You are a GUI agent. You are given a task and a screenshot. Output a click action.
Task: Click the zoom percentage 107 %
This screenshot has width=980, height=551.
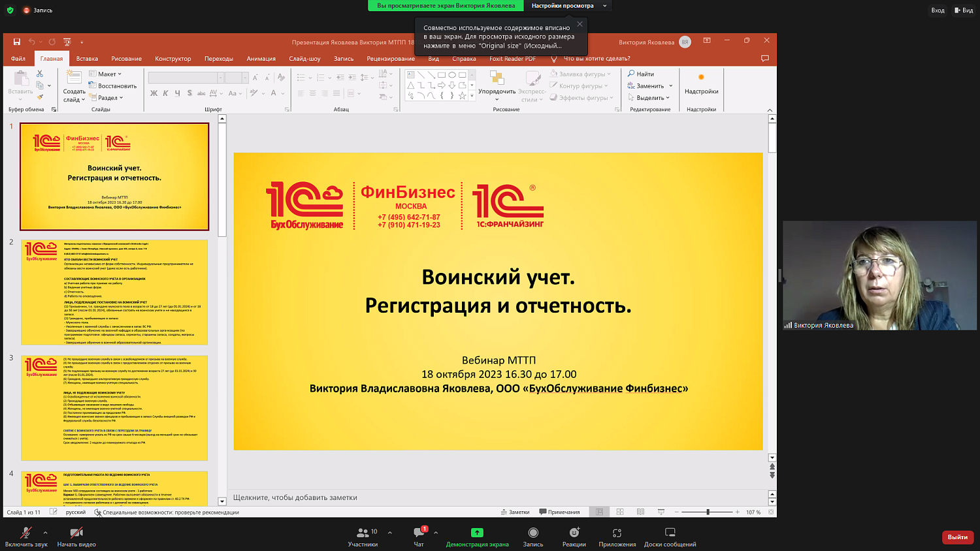click(x=753, y=512)
